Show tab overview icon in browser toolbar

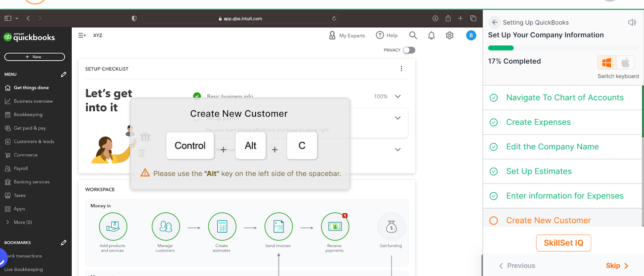pos(473,19)
